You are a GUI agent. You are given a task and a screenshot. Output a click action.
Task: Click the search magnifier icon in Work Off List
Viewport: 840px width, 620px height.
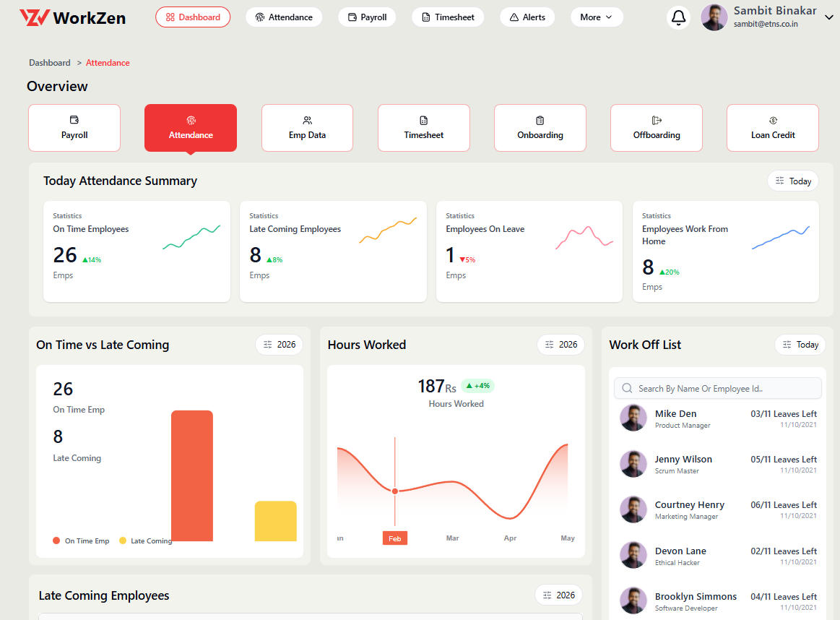pos(627,389)
